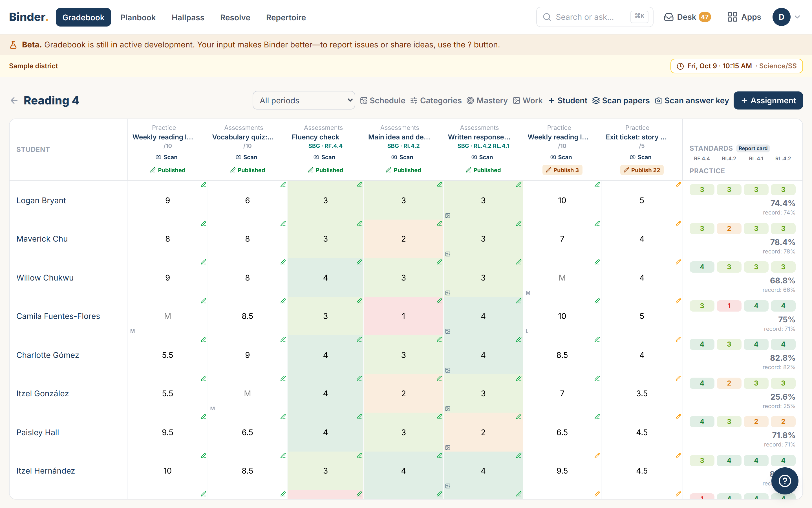Open student Willow Chukwu

[45, 277]
